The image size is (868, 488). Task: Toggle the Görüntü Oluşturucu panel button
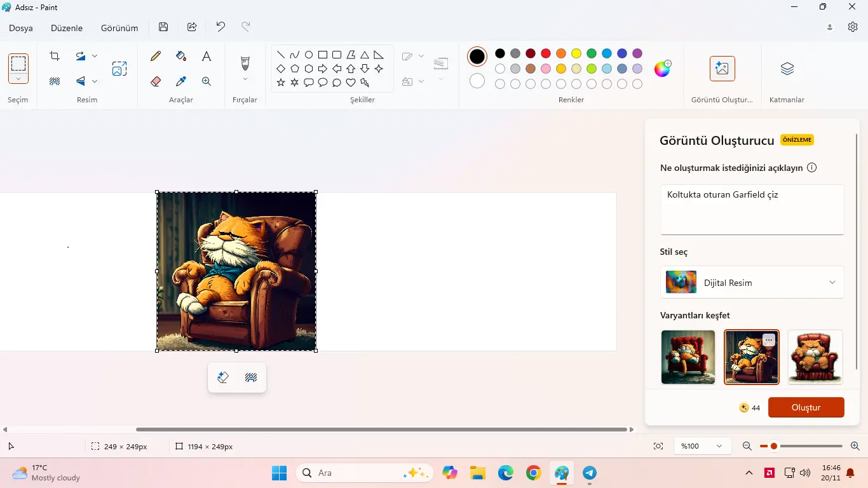tap(722, 69)
